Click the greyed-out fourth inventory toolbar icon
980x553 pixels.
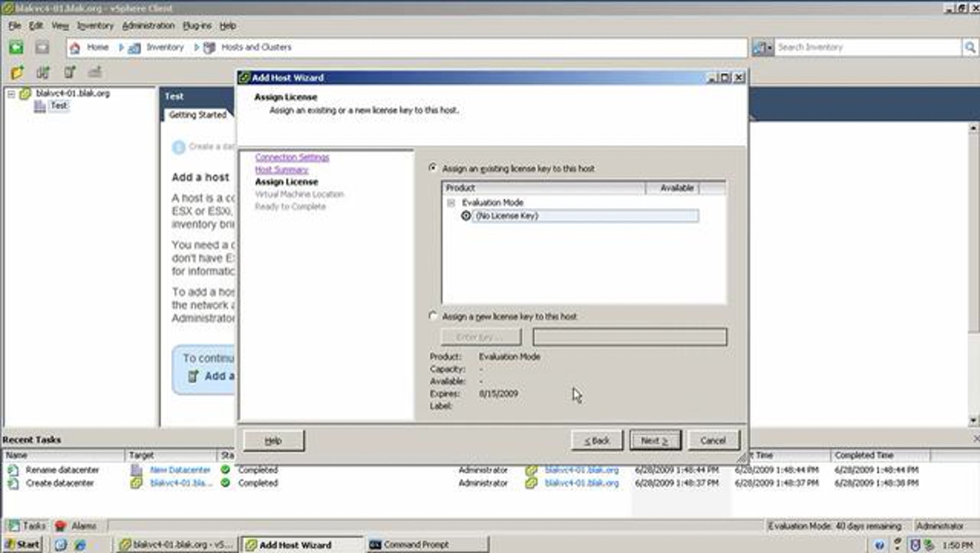(x=95, y=72)
